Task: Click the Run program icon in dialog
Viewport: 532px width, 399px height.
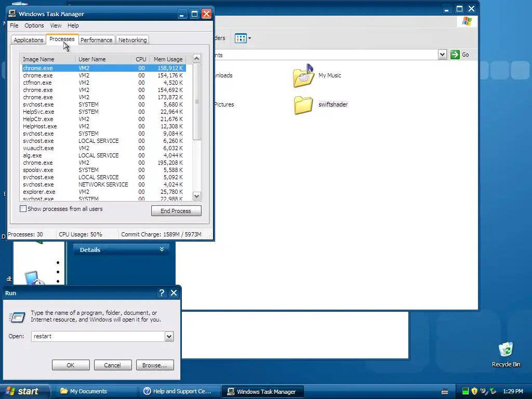Action: (x=17, y=317)
